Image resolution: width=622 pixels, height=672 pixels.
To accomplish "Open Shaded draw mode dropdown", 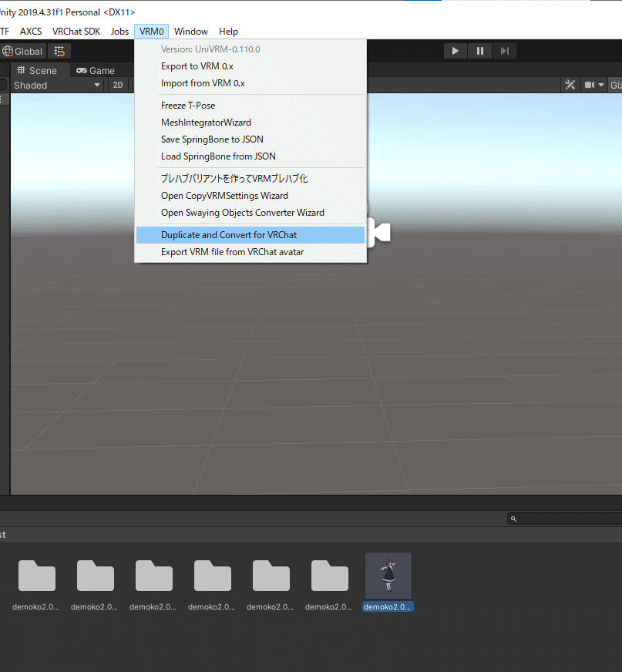I will pyautogui.click(x=56, y=85).
